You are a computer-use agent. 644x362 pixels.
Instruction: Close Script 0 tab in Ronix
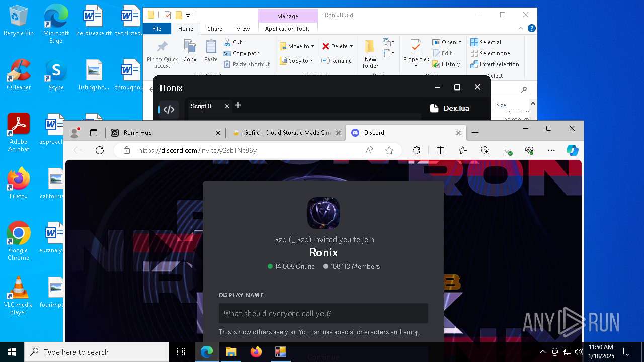pyautogui.click(x=227, y=106)
